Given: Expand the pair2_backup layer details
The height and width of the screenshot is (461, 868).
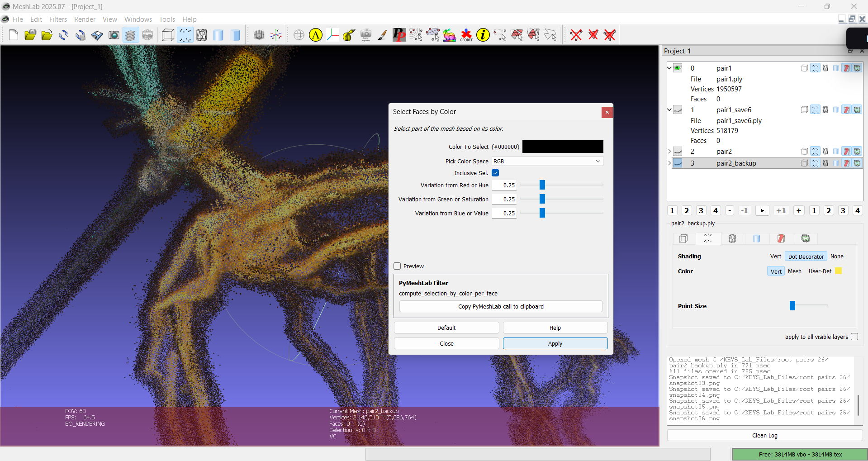Looking at the screenshot, I should (669, 163).
